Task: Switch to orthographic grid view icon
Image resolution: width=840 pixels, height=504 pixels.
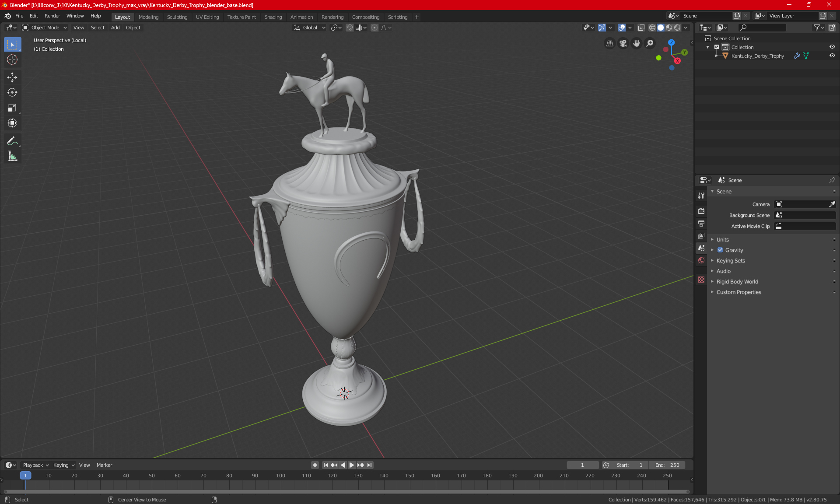Action: coord(609,43)
